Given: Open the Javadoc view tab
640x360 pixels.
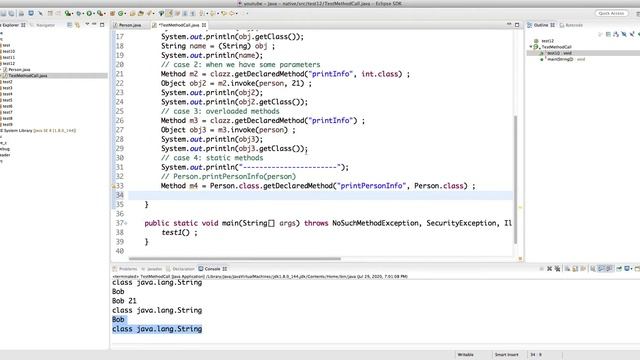Looking at the screenshot, I should pos(152,269).
